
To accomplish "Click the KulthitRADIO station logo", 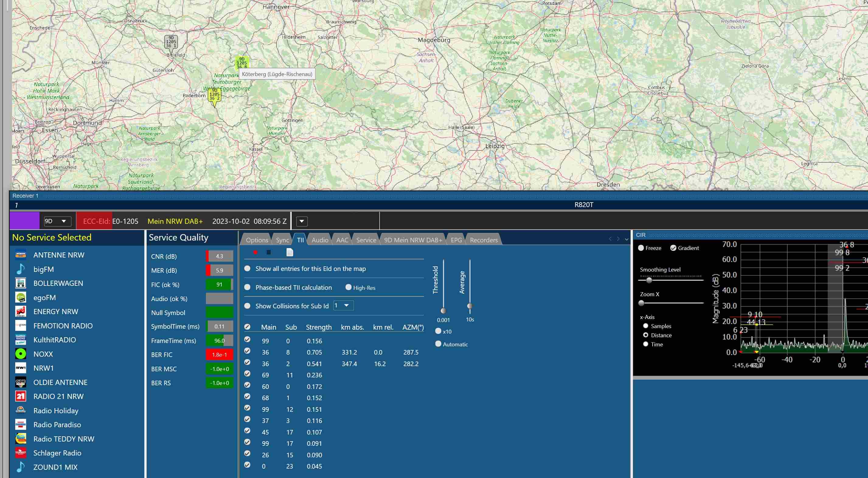I will (x=21, y=340).
